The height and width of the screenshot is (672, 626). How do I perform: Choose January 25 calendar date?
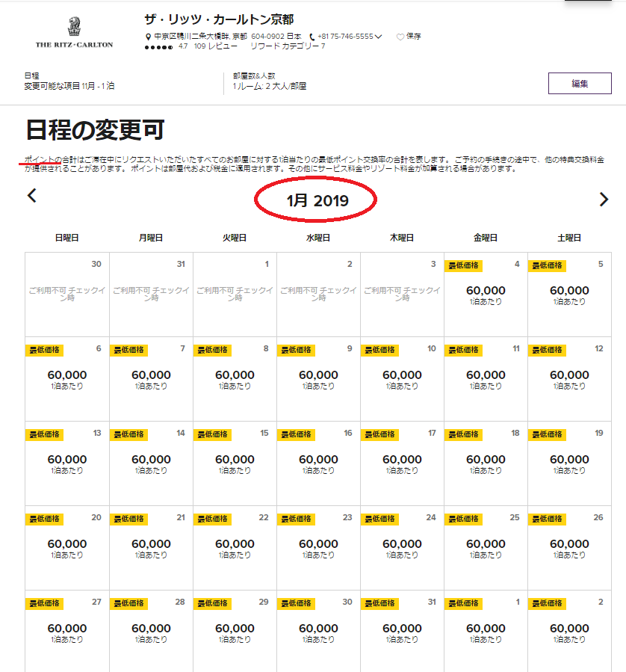[486, 548]
